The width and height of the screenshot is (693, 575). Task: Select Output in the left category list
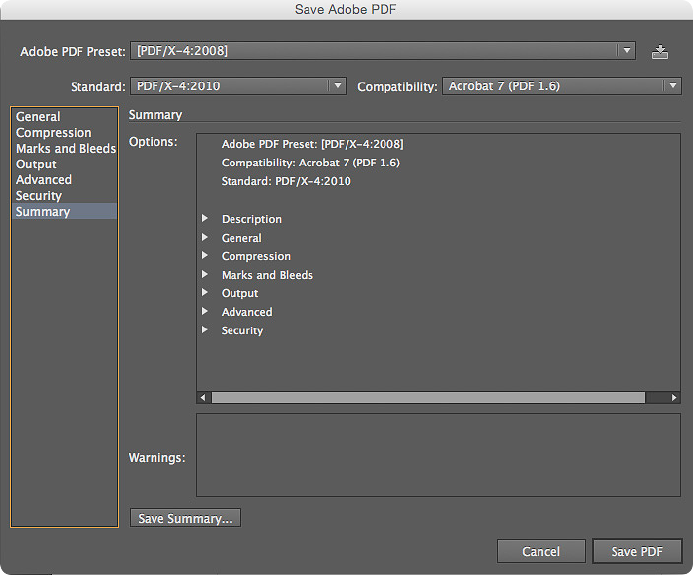65,164
